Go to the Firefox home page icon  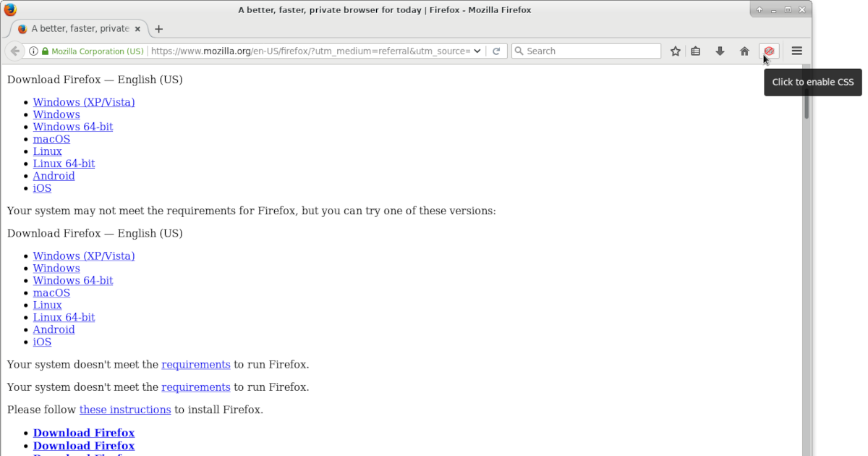744,51
